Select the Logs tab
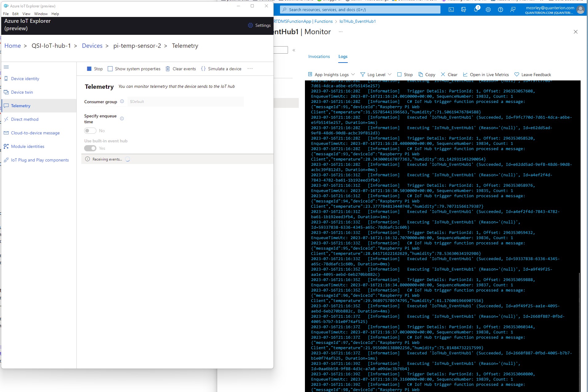Image resolution: width=588 pixels, height=392 pixels. click(343, 56)
